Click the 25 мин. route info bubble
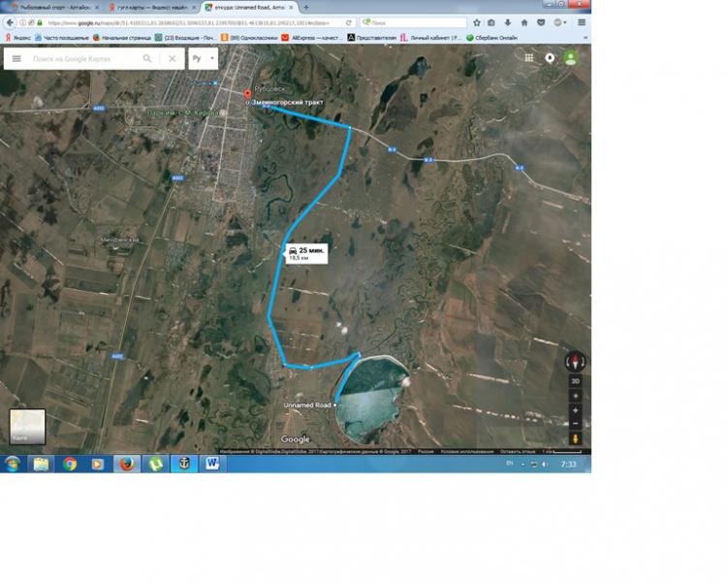Image resolution: width=728 pixels, height=582 pixels. 306,253
